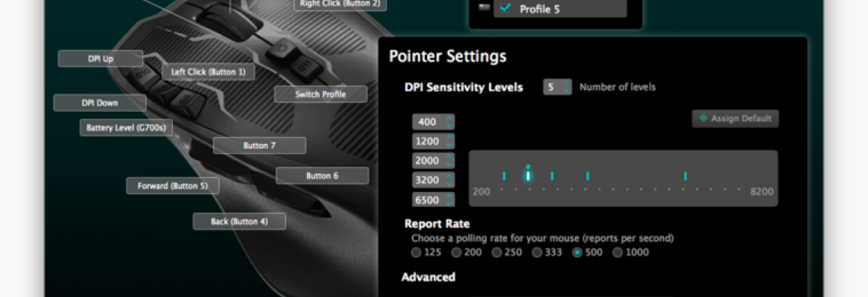Click the Profile 5 label

[x=539, y=9]
